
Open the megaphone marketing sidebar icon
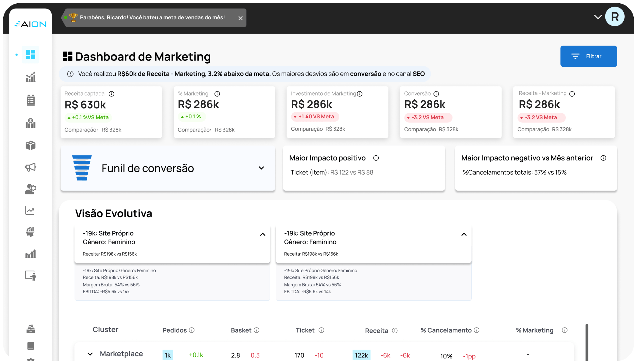tap(30, 167)
